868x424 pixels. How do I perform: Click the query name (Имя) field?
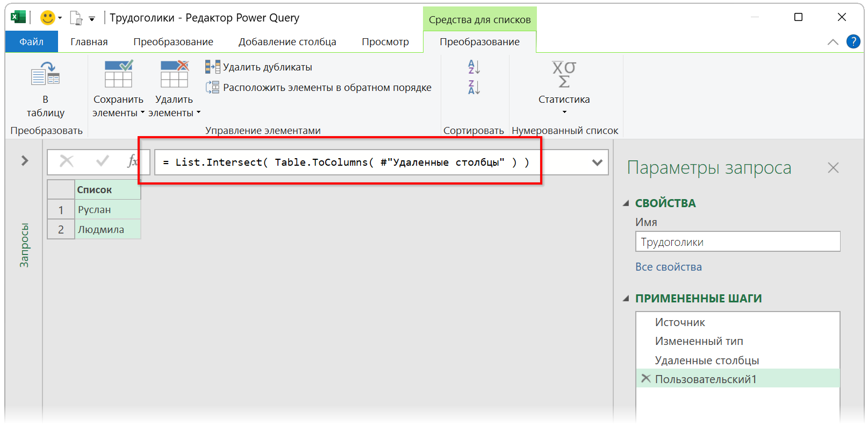click(737, 242)
